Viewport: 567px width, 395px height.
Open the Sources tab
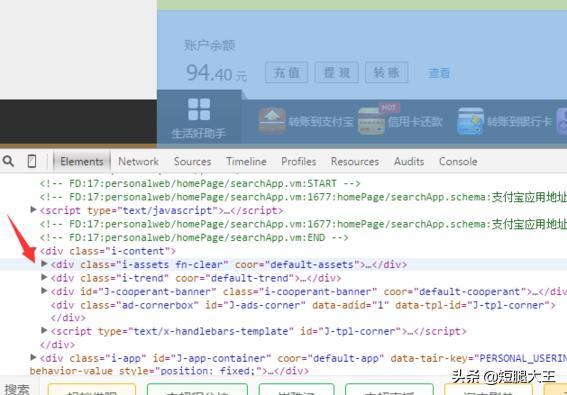click(x=192, y=161)
